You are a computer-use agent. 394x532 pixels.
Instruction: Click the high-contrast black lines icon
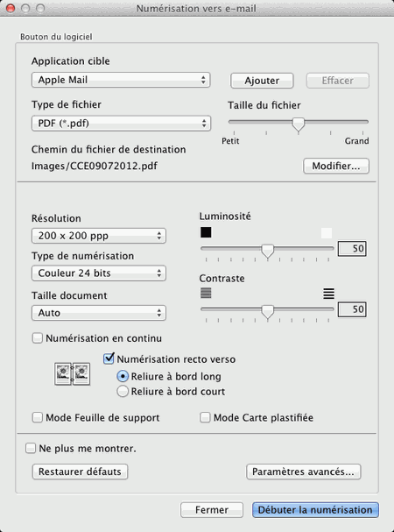[328, 293]
